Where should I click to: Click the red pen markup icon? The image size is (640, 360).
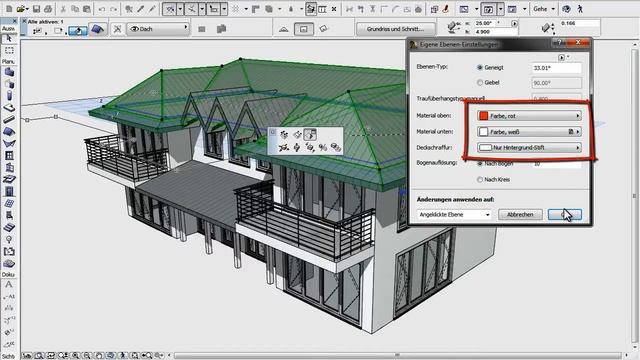[x=446, y=9]
